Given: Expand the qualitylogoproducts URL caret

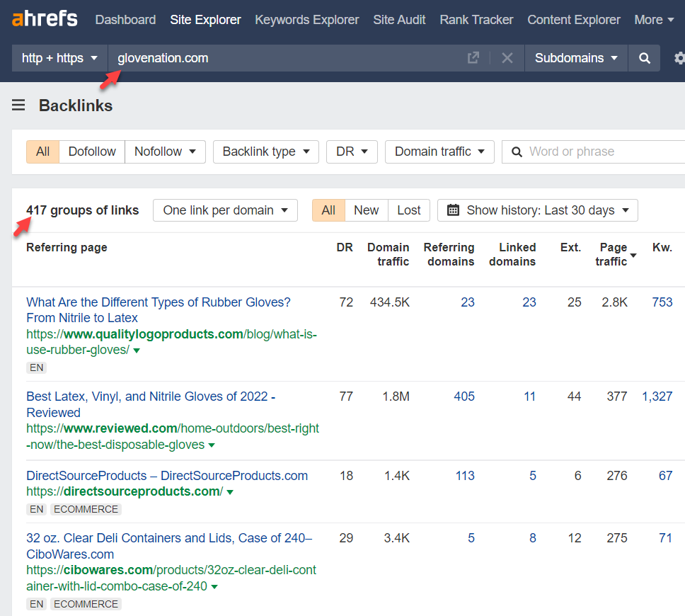Looking at the screenshot, I should point(137,350).
